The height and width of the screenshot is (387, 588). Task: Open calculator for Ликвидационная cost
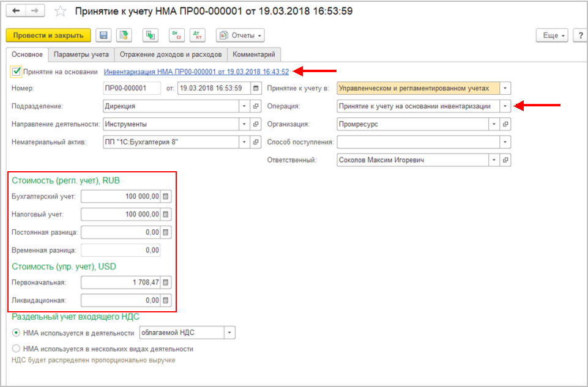[166, 300]
